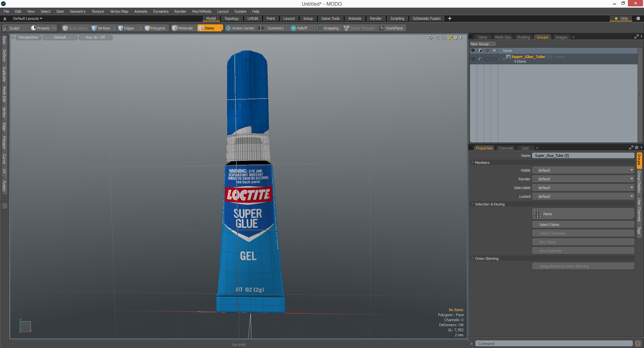This screenshot has height=348, width=644.
Task: Click the viewport rotate icon
Action: (437, 38)
